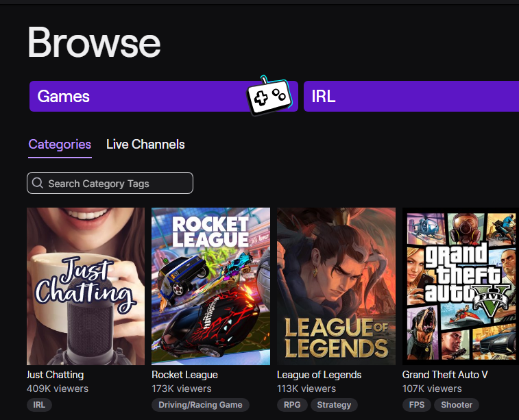Open the Games browse banner
This screenshot has height=420, width=519.
tap(163, 96)
